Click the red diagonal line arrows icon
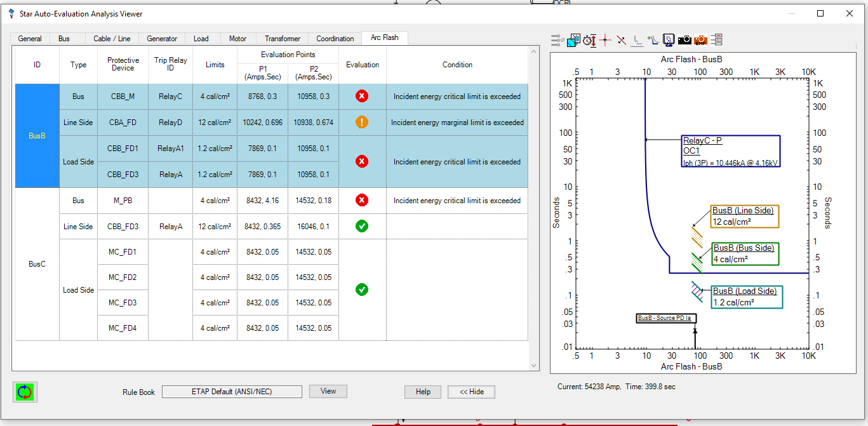868x426 pixels. (622, 40)
